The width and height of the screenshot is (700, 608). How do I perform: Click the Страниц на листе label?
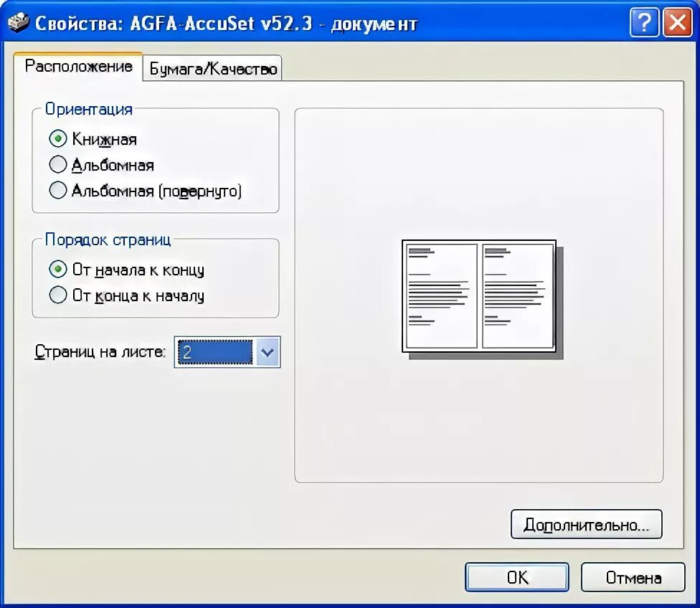[100, 352]
